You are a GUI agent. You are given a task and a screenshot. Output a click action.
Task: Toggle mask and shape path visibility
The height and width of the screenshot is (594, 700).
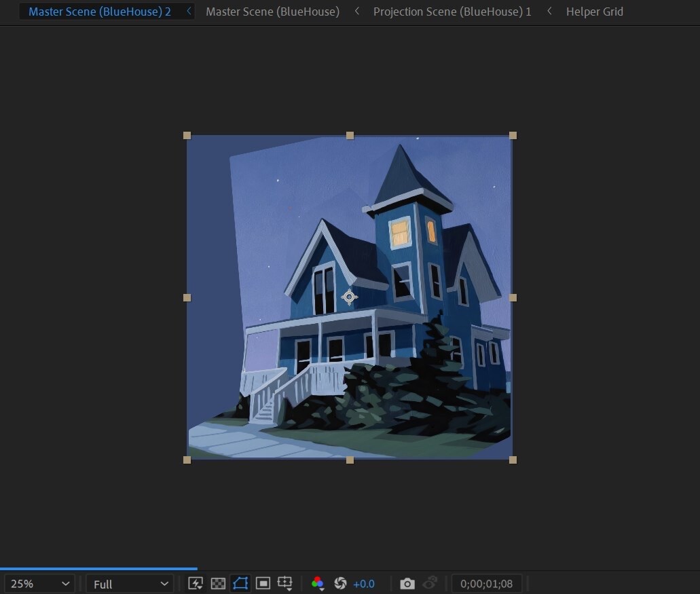(240, 583)
